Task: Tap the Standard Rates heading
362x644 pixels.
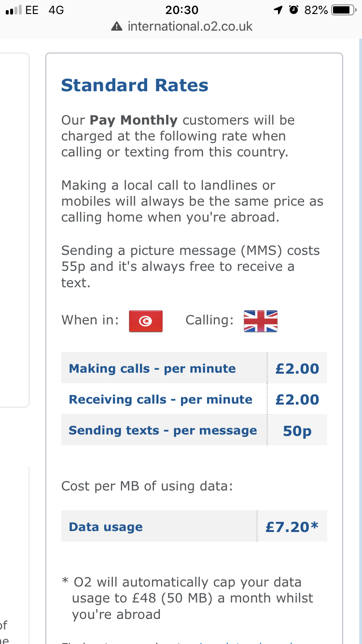Action: pos(135,85)
